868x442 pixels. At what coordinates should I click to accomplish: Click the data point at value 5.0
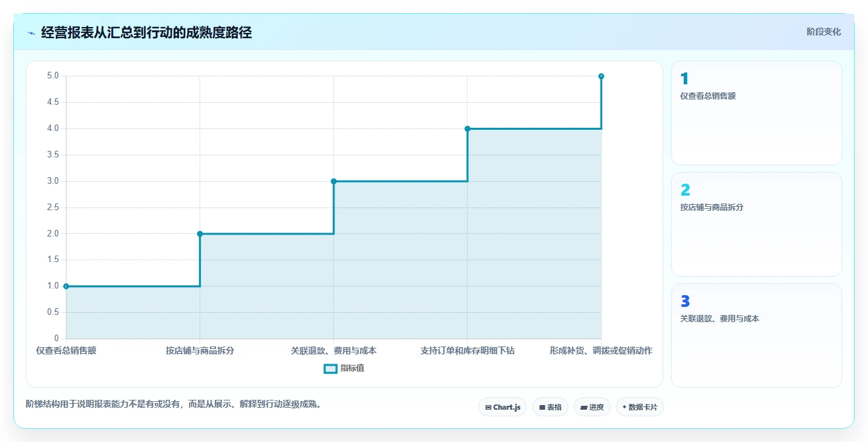[601, 76]
